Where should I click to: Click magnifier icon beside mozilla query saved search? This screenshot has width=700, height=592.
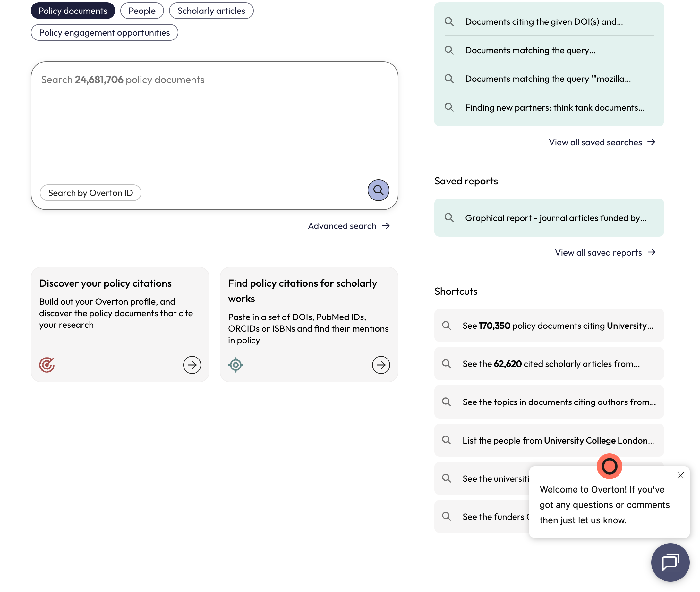[449, 79]
